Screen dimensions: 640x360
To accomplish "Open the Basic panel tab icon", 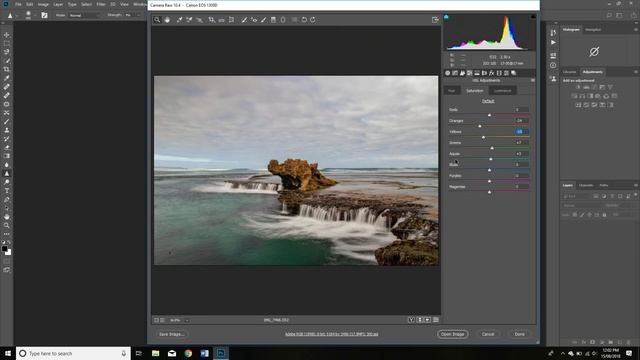I will 448,73.
